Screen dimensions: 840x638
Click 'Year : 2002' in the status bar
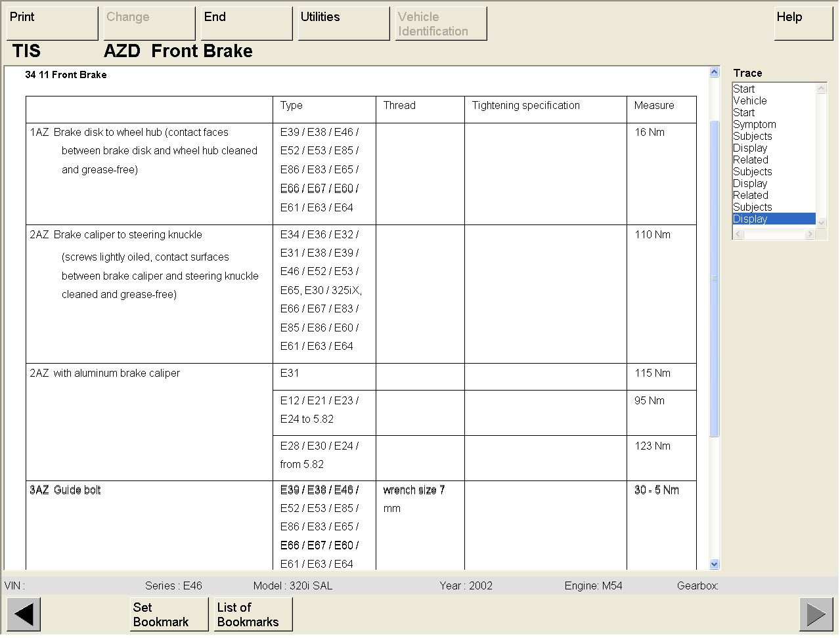pyautogui.click(x=466, y=586)
